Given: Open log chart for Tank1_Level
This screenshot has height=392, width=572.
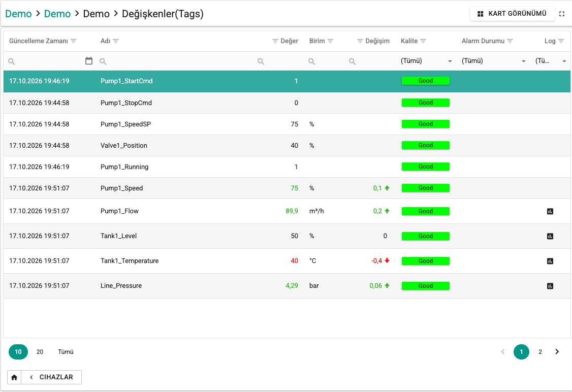Looking at the screenshot, I should click(550, 236).
